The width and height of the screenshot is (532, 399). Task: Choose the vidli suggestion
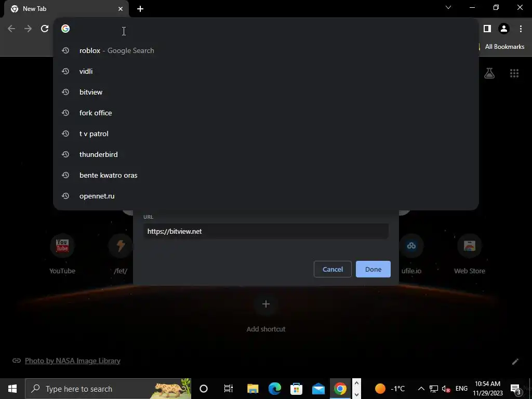(266, 71)
